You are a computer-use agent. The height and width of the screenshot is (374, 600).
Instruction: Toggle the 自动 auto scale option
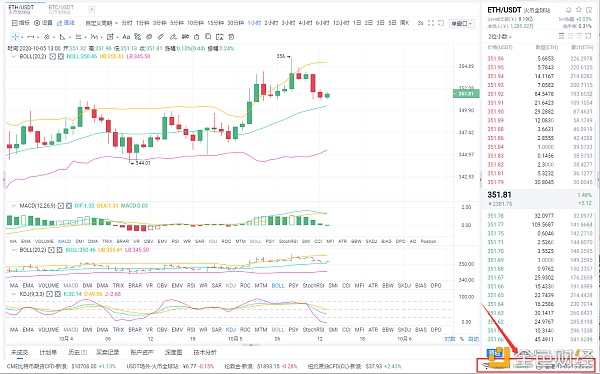click(x=473, y=339)
